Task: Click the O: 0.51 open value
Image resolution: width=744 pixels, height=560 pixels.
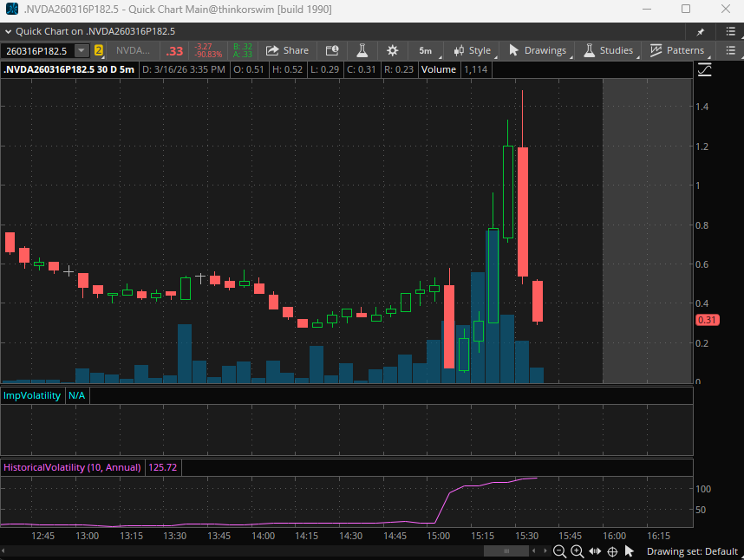Action: pyautogui.click(x=249, y=69)
